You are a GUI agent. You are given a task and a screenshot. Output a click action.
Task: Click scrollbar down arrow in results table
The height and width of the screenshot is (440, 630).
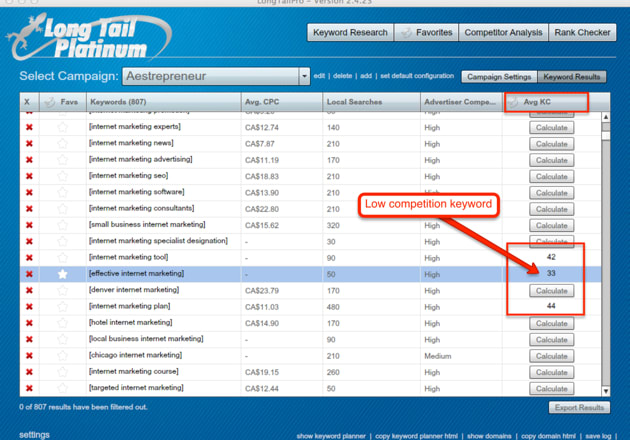click(605, 391)
